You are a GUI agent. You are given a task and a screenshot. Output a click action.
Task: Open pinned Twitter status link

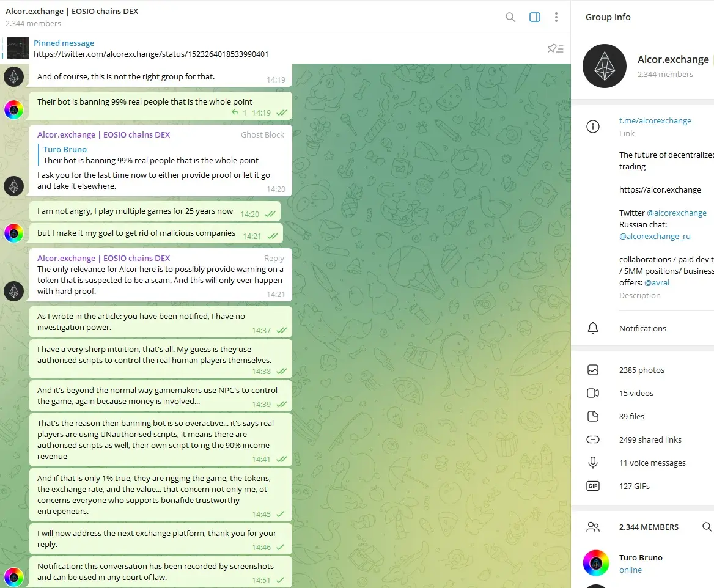151,54
